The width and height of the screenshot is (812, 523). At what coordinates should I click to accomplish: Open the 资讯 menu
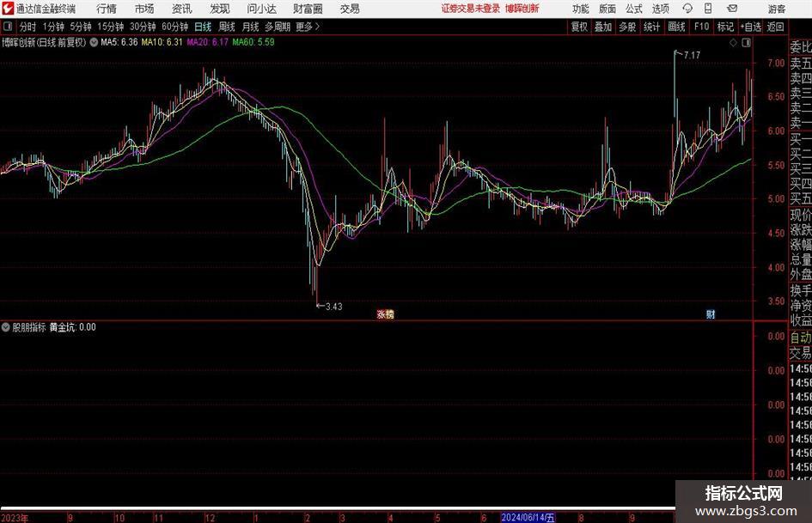(181, 9)
